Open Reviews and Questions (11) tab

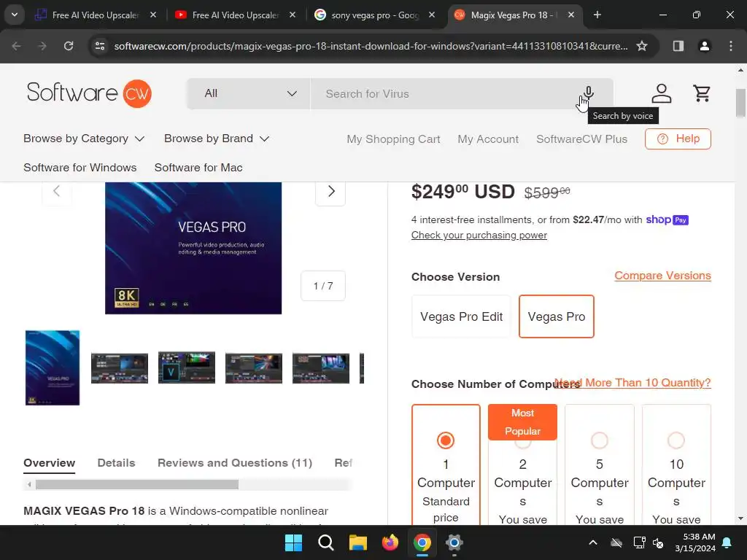[x=235, y=463]
